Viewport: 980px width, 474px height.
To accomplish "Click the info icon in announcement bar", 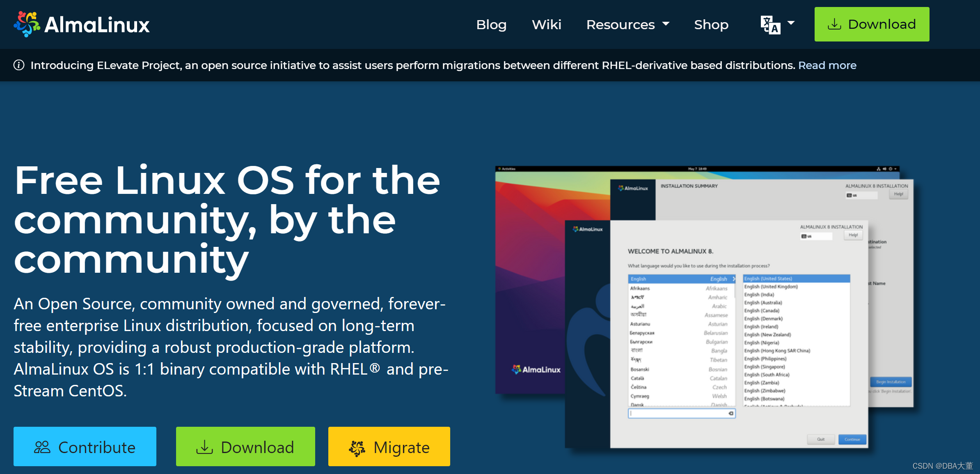I will point(19,65).
